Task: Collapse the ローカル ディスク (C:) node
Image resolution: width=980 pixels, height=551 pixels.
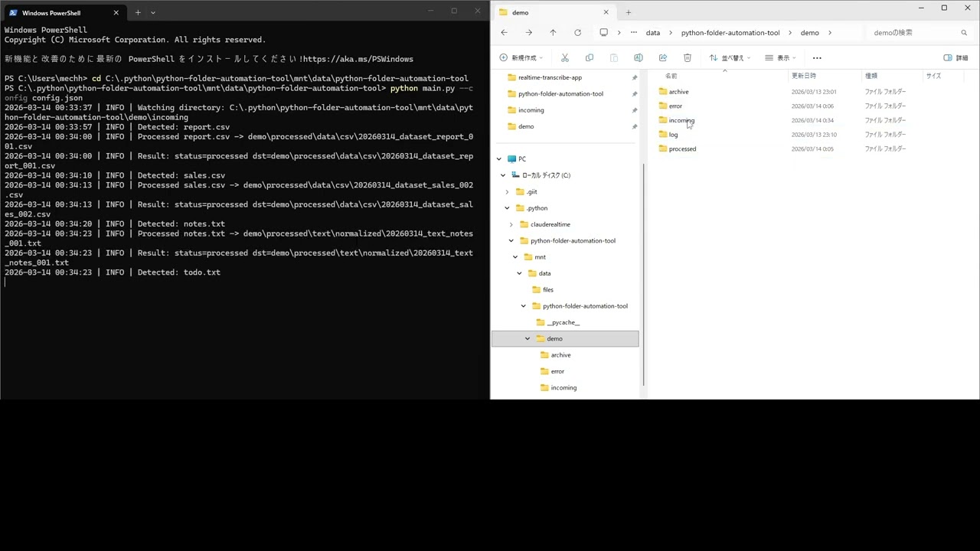Action: click(x=503, y=175)
